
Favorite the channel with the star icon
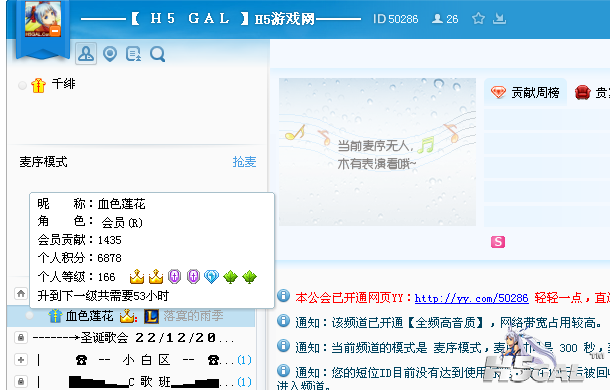click(x=478, y=19)
